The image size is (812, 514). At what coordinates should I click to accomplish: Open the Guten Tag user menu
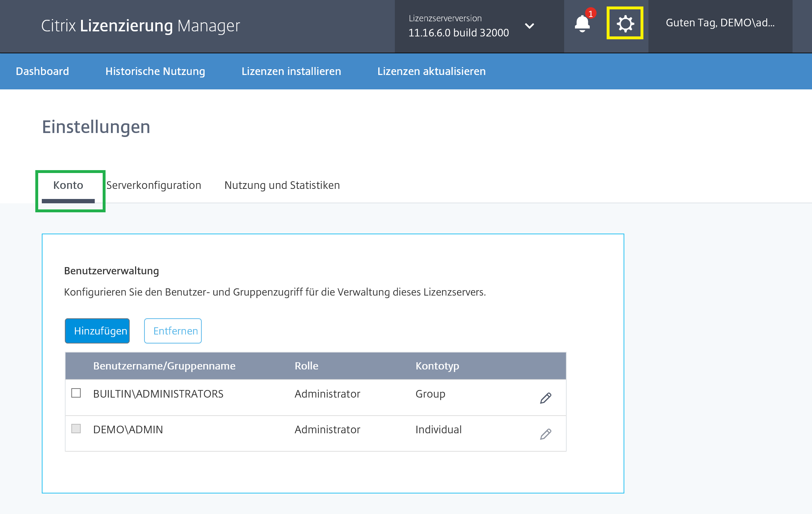click(720, 23)
